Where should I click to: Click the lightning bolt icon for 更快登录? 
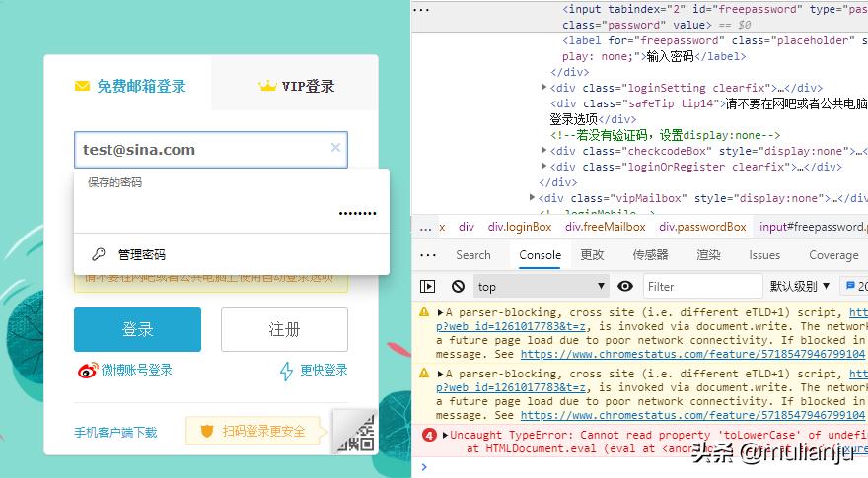286,371
